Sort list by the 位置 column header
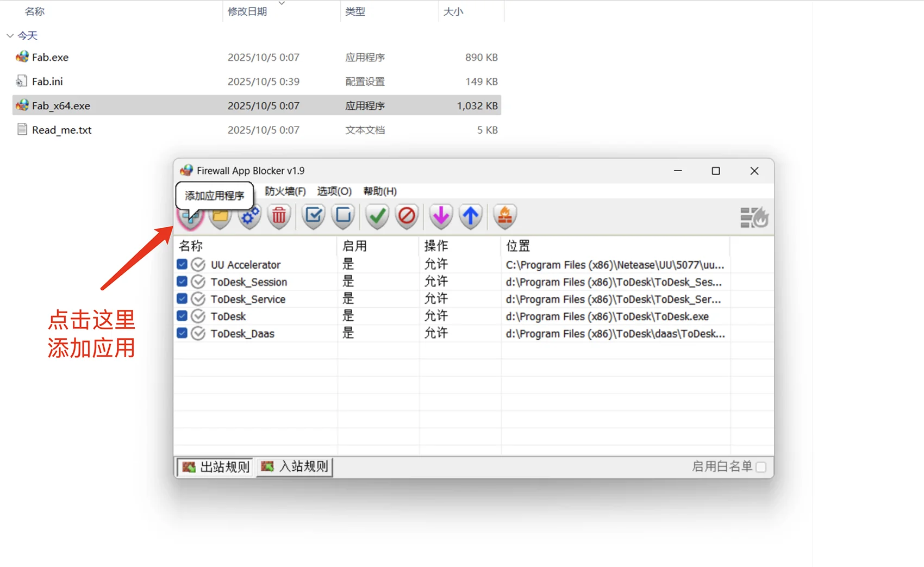 point(517,246)
